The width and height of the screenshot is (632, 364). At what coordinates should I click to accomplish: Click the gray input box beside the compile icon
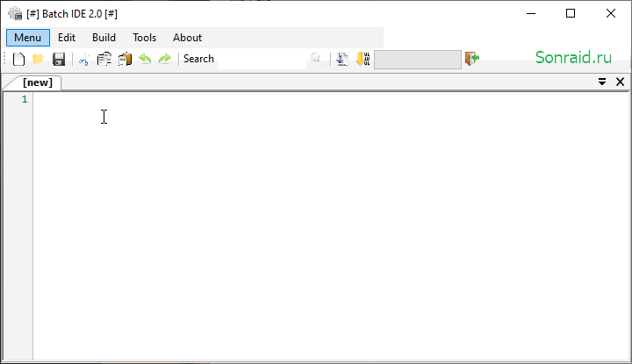[418, 60]
